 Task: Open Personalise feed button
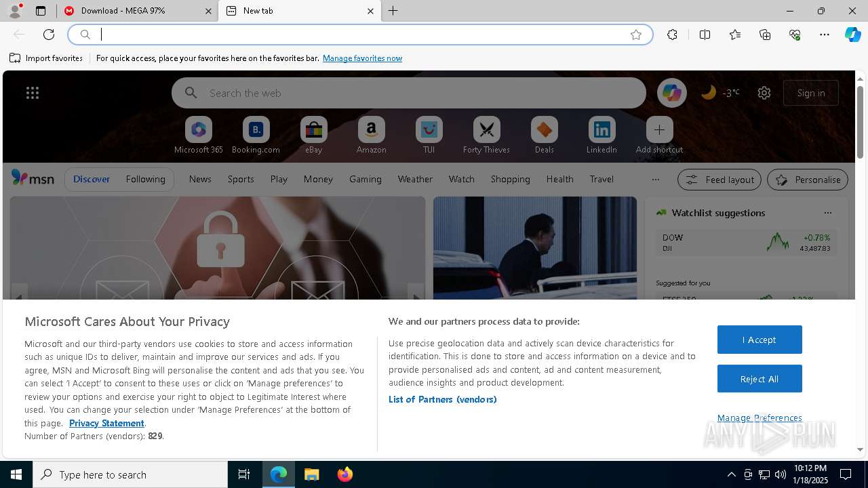point(808,180)
